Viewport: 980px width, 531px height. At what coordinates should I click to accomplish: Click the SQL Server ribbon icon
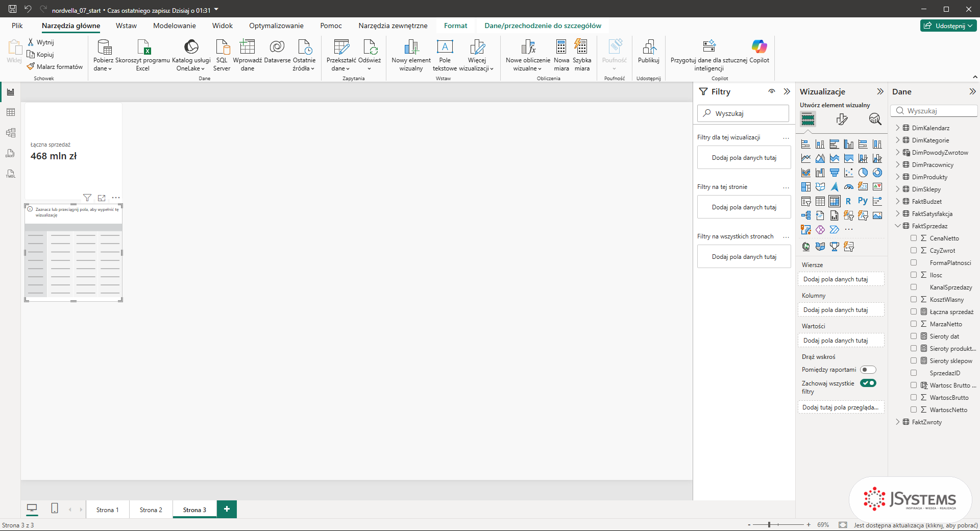pos(222,55)
